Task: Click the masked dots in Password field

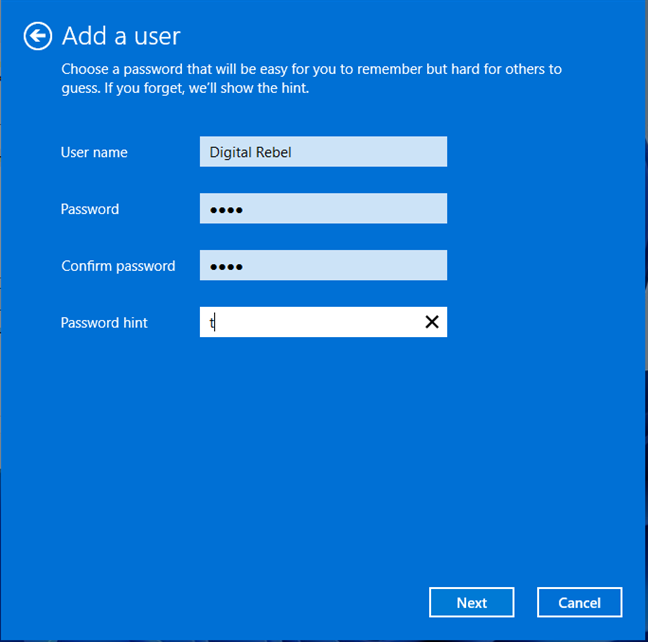Action: click(x=226, y=210)
